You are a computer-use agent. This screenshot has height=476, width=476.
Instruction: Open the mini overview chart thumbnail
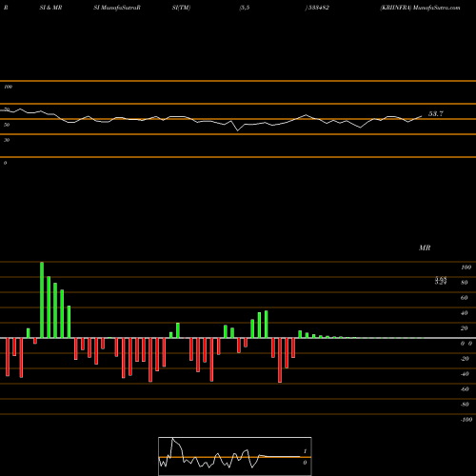[x=235, y=456]
